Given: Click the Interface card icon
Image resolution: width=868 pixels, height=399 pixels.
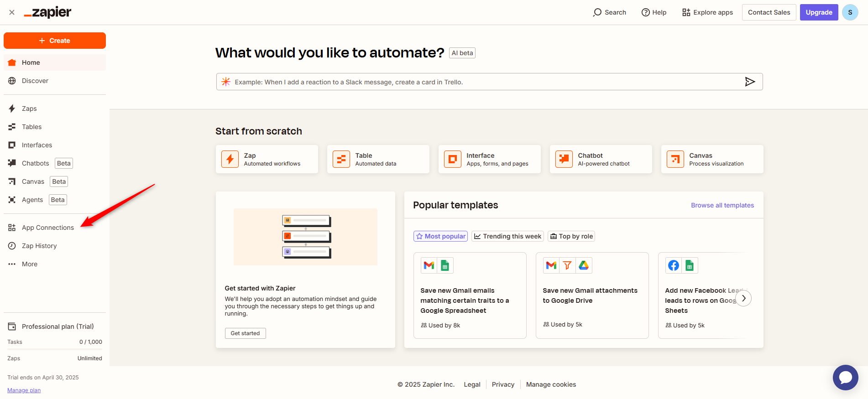Looking at the screenshot, I should pos(452,159).
